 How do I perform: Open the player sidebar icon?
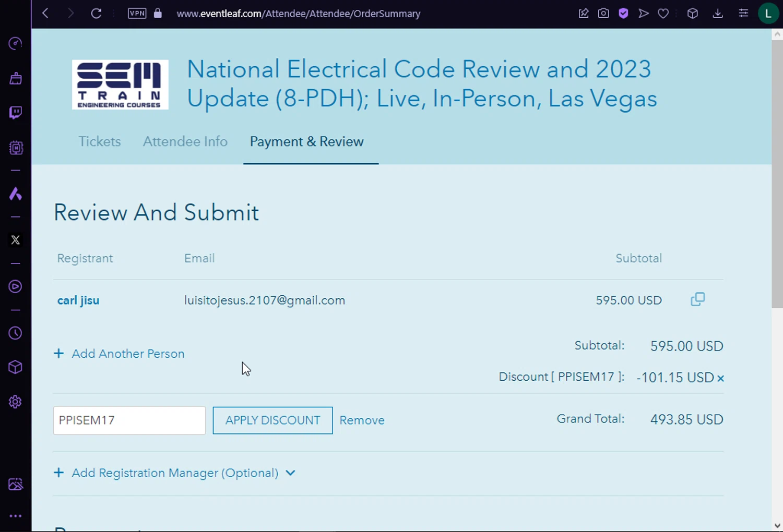click(x=15, y=286)
